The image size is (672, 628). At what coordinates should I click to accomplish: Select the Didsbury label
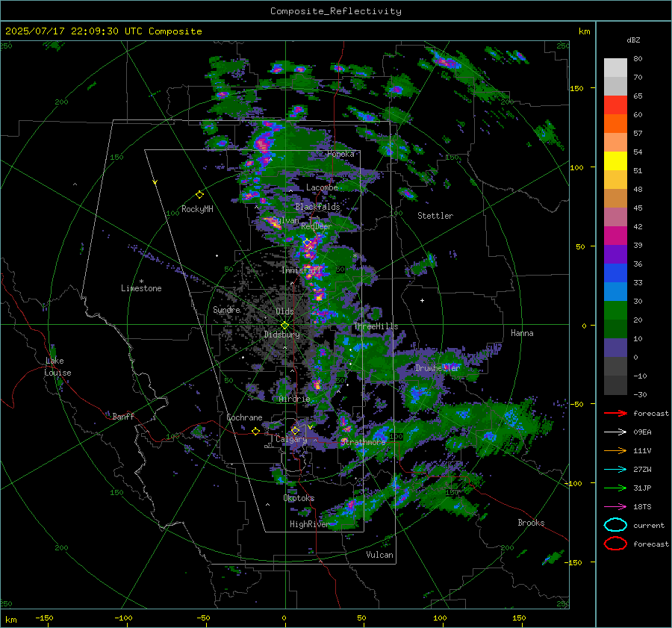tap(281, 335)
